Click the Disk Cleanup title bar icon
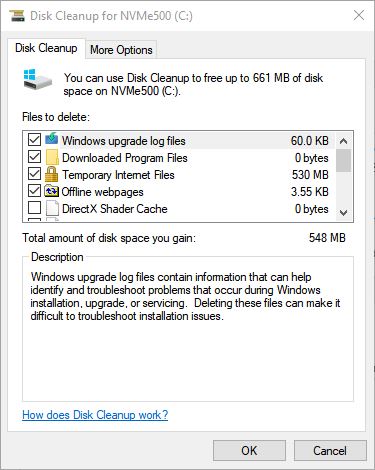The height and width of the screenshot is (470, 375). 17,15
